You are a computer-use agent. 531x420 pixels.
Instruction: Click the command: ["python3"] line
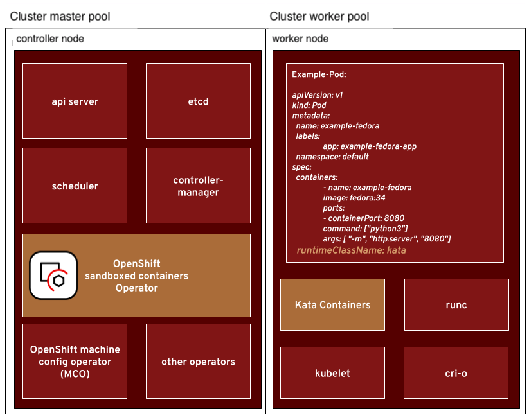365,229
